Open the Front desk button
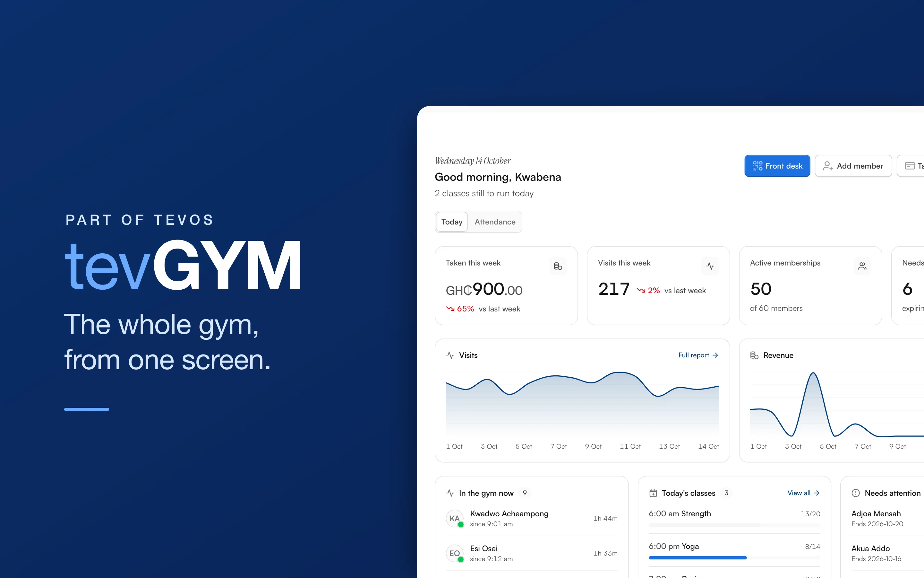924x578 pixels. tap(777, 166)
